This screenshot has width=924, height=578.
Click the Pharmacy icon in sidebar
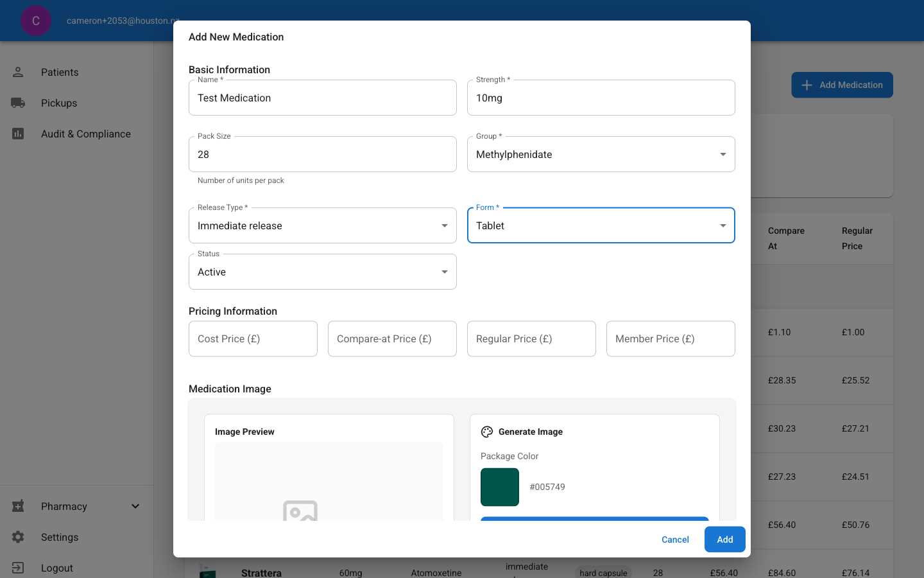click(x=18, y=506)
